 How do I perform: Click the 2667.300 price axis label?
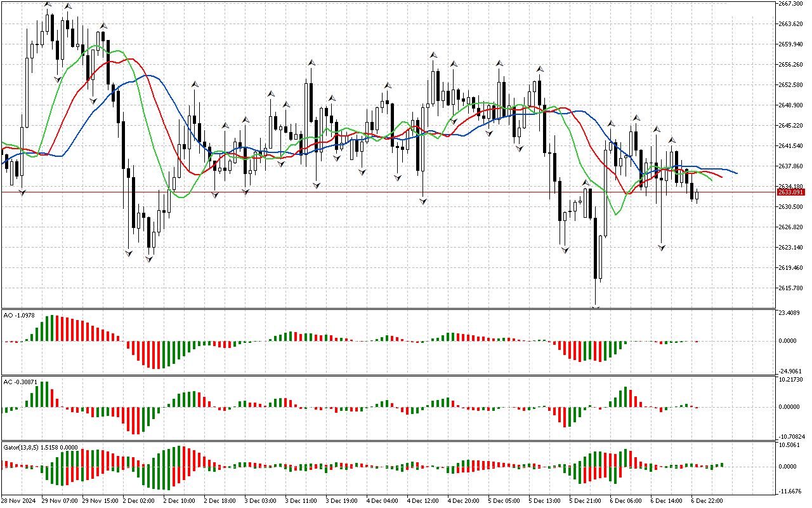791,4
